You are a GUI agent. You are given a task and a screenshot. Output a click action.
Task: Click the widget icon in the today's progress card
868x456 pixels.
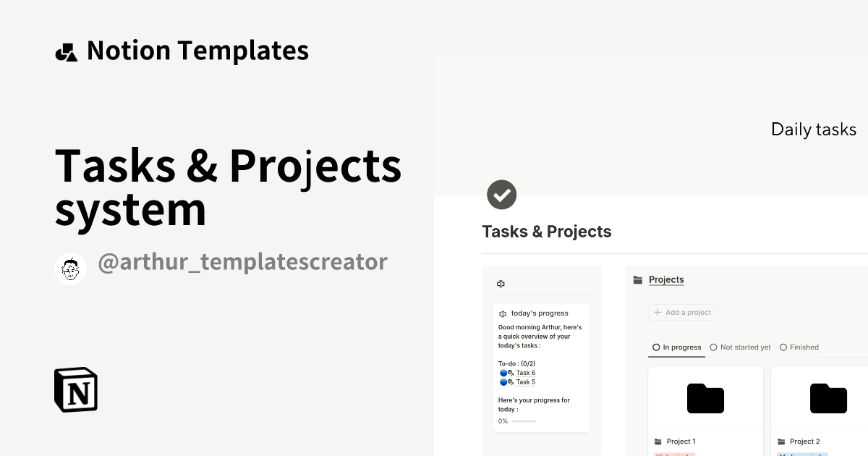click(x=503, y=313)
